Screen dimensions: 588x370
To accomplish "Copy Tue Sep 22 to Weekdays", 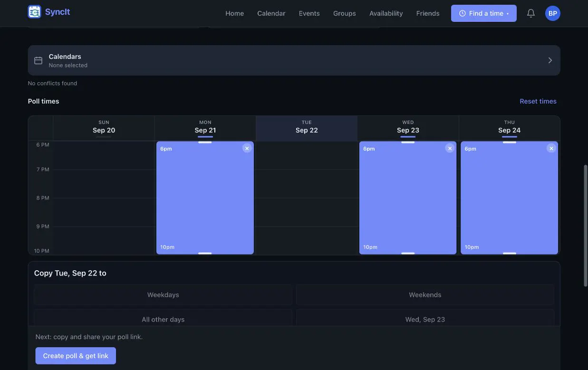I will [x=163, y=295].
